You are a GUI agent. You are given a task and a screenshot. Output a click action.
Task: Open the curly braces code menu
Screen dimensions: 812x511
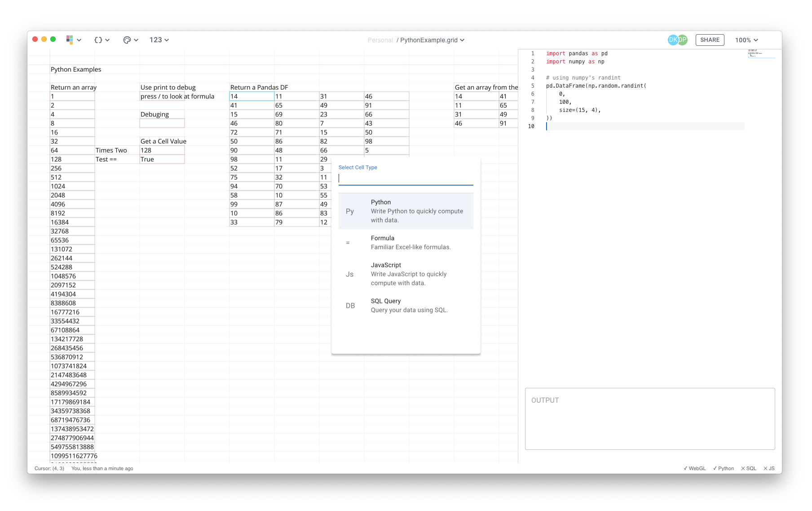(x=101, y=40)
